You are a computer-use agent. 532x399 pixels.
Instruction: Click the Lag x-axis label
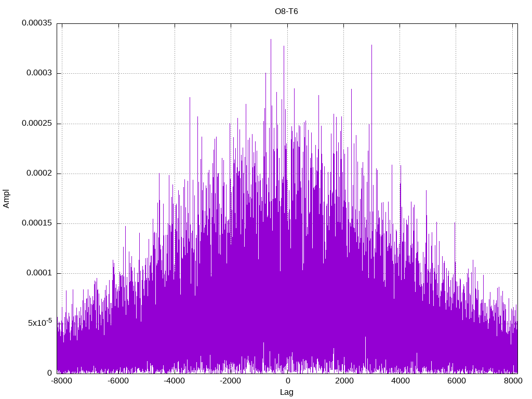click(286, 392)
